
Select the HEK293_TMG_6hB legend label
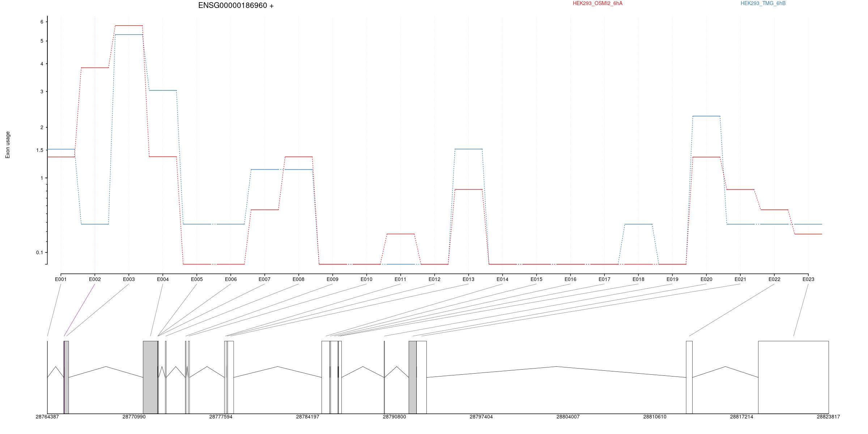pos(763,3)
